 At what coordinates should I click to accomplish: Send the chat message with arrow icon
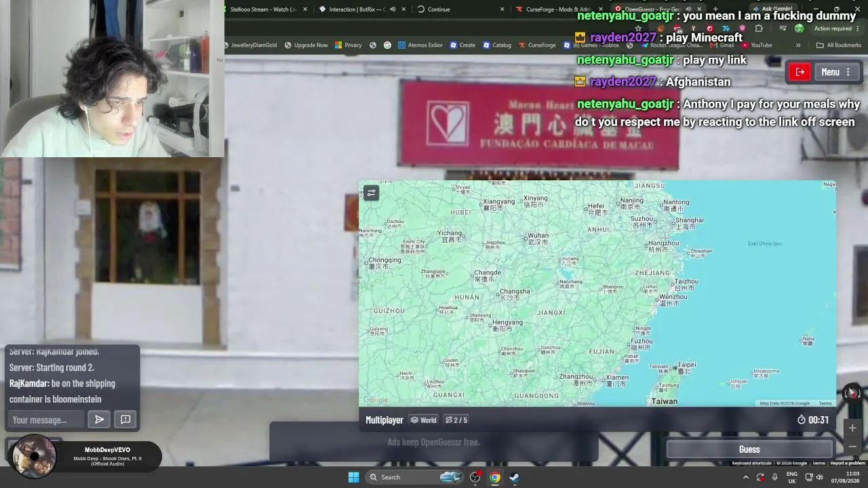99,420
